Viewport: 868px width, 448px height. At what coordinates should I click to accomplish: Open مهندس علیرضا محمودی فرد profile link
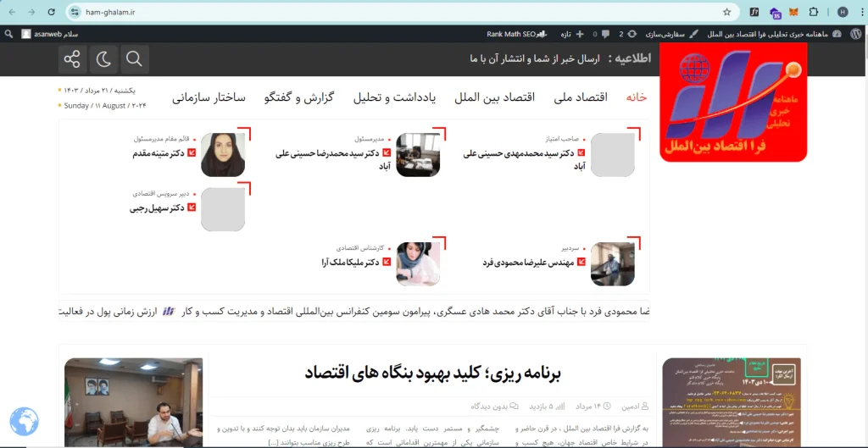[528, 263]
